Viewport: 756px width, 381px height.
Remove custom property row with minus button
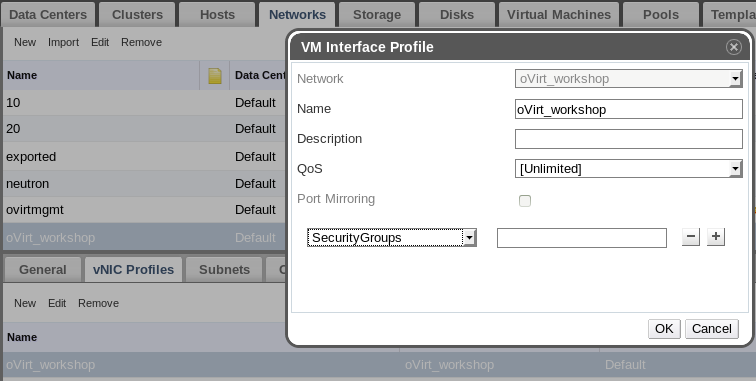click(x=690, y=237)
